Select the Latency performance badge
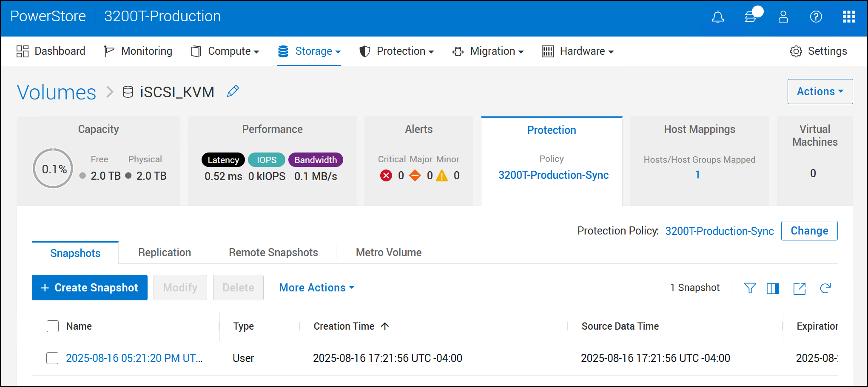The width and height of the screenshot is (868, 387). click(223, 160)
